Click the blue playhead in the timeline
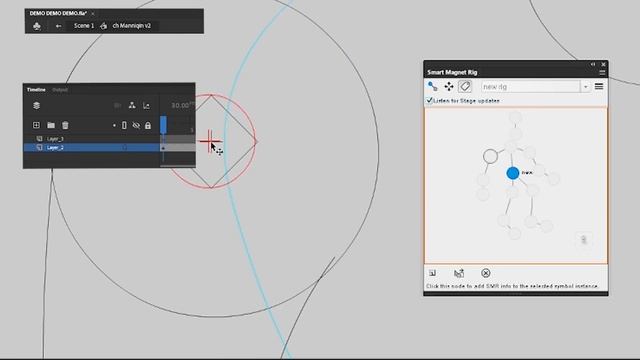This screenshot has width=640, height=360. [163, 124]
